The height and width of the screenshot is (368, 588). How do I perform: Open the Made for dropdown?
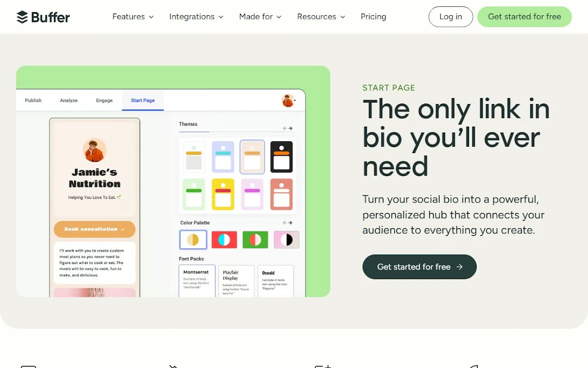click(260, 17)
